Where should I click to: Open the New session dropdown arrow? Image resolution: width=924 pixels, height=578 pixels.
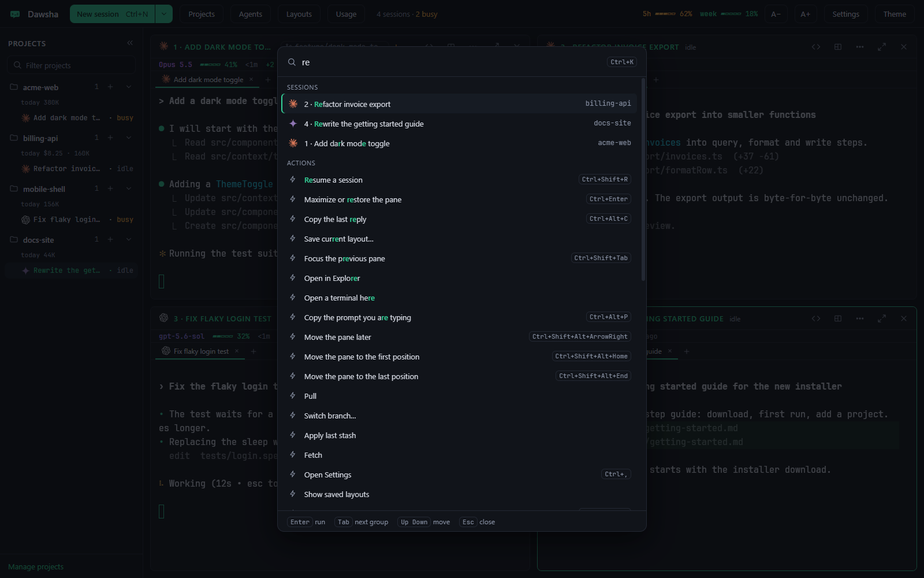click(x=164, y=14)
